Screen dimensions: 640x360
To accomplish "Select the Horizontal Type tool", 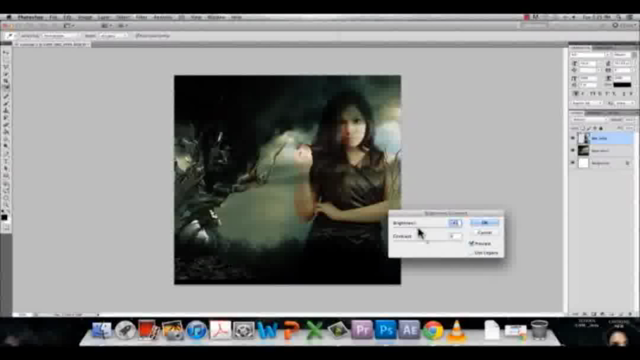I will (6, 161).
